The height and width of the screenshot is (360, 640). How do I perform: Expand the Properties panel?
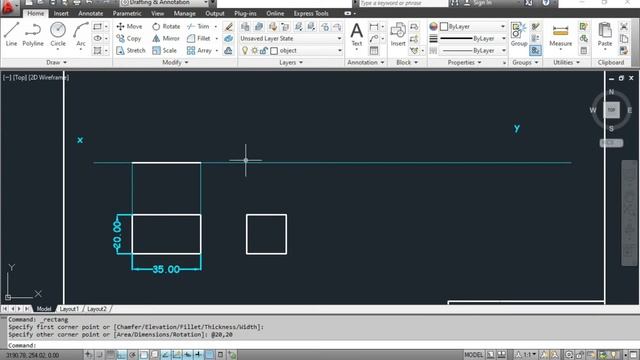[464, 62]
